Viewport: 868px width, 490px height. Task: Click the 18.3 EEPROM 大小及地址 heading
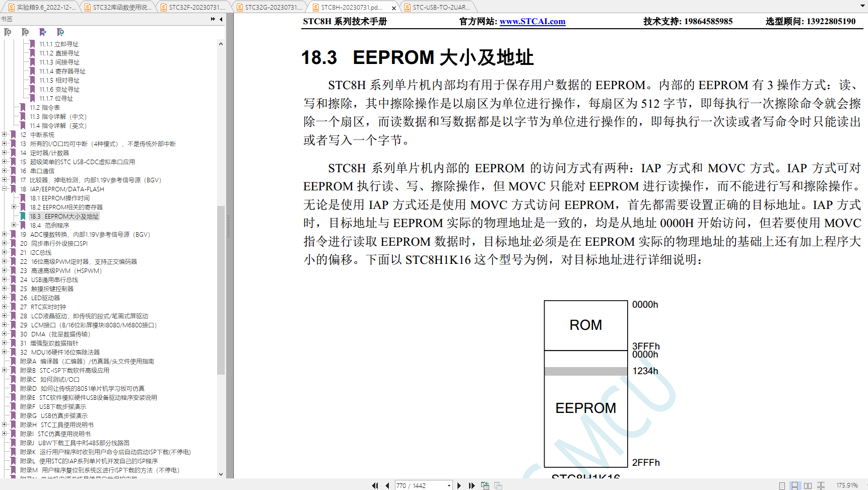(x=418, y=57)
